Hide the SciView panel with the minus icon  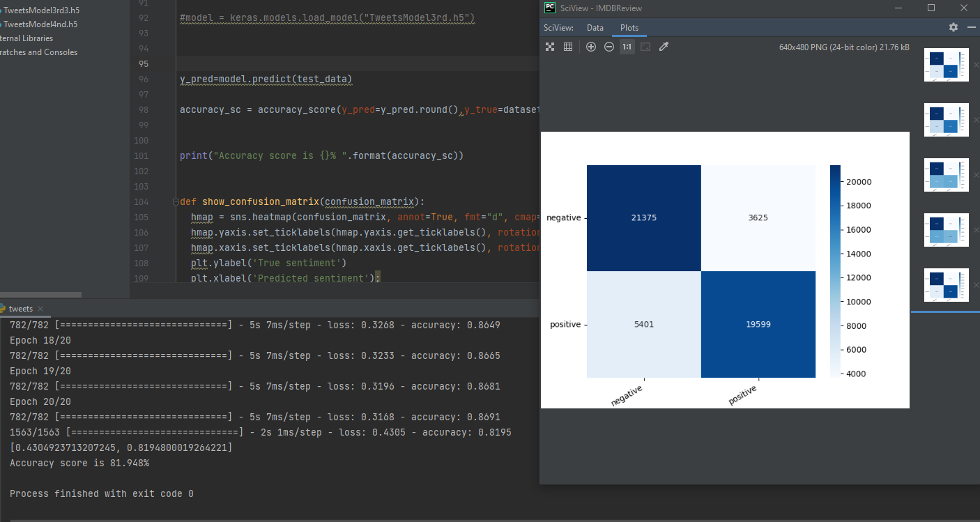[972, 27]
